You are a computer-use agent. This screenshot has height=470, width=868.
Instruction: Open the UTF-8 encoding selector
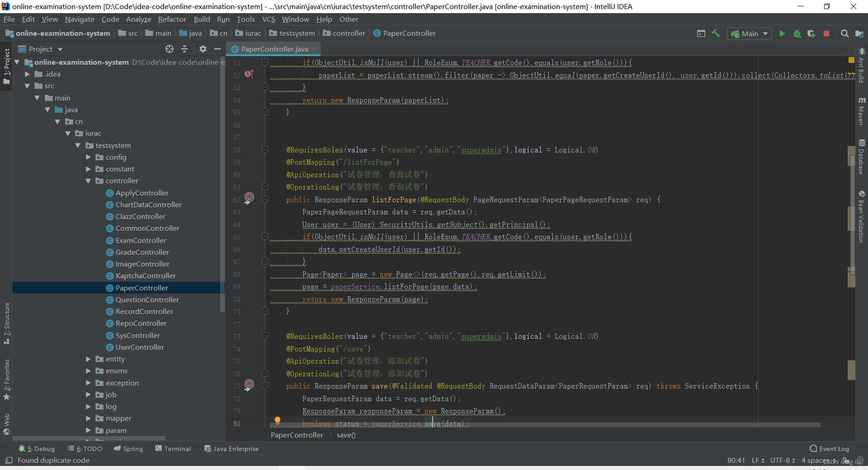click(x=783, y=461)
